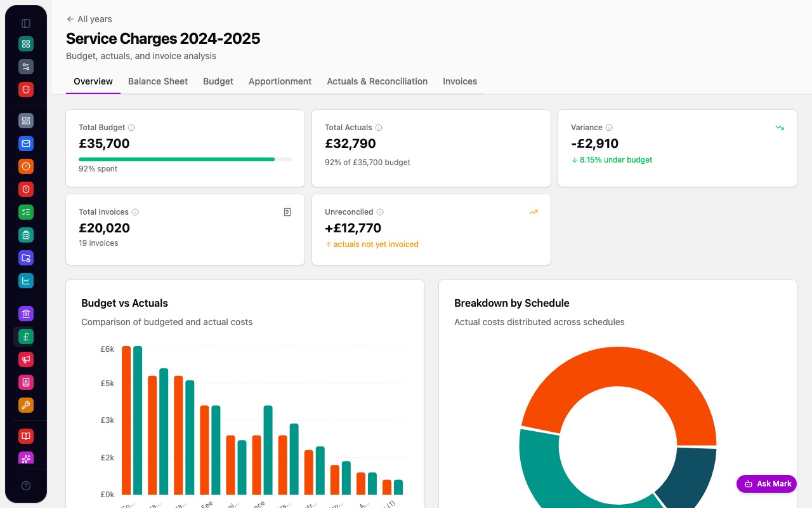Toggle the sidebar collapse panel icon
Image resolution: width=812 pixels, height=508 pixels.
(x=26, y=23)
